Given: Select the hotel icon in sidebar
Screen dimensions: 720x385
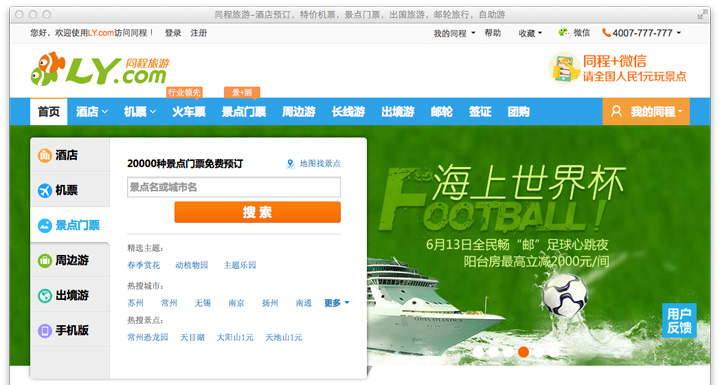Looking at the screenshot, I should pyautogui.click(x=45, y=155).
